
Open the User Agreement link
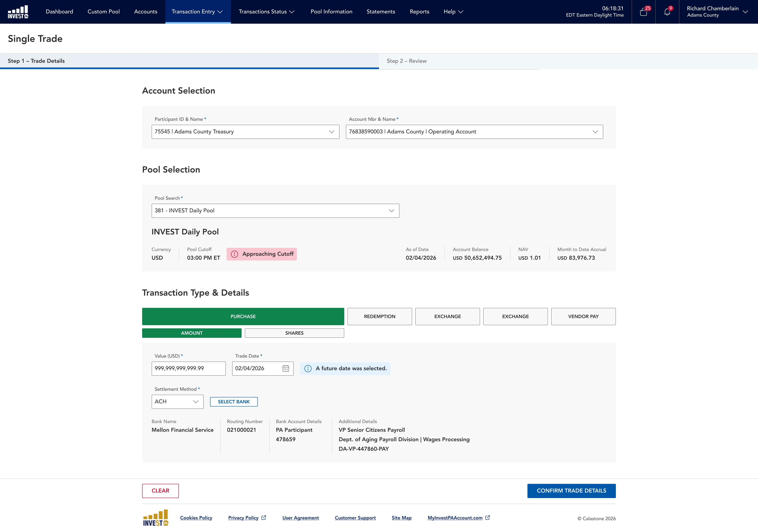coord(300,518)
